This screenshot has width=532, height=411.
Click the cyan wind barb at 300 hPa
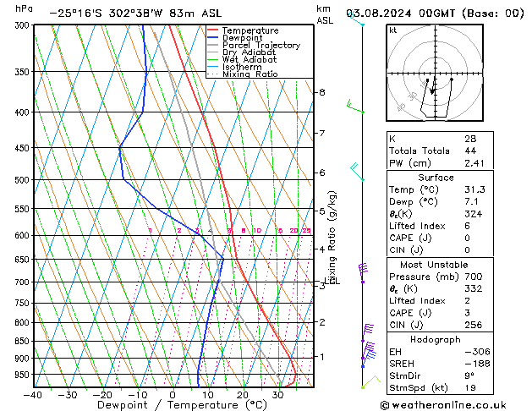pyautogui.click(x=356, y=19)
